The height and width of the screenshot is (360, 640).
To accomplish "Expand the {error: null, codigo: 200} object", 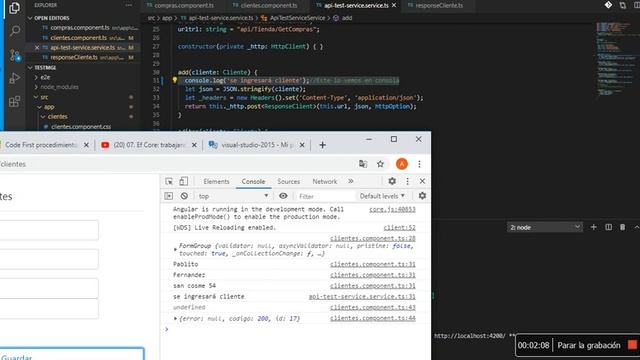I will pyautogui.click(x=176, y=318).
